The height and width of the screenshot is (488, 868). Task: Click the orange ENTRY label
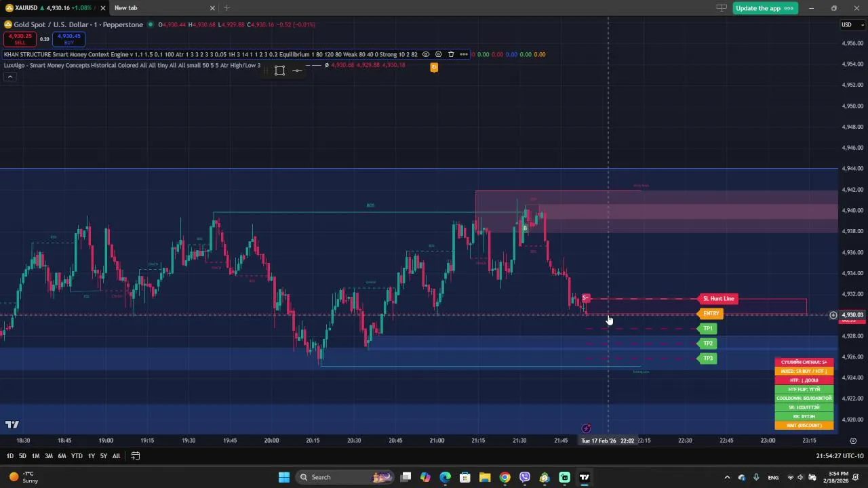click(711, 314)
